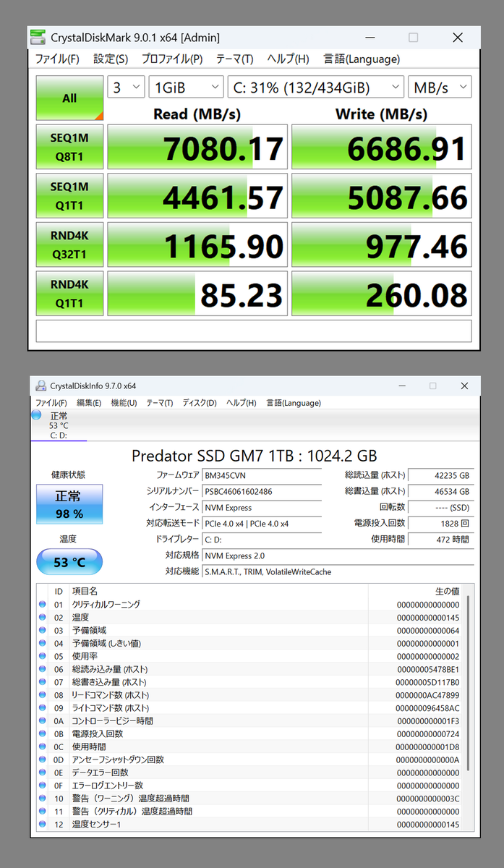504x868 pixels.
Task: Open ヘルプ(H) menu in CrystalDiskInfo
Action: [x=241, y=403]
